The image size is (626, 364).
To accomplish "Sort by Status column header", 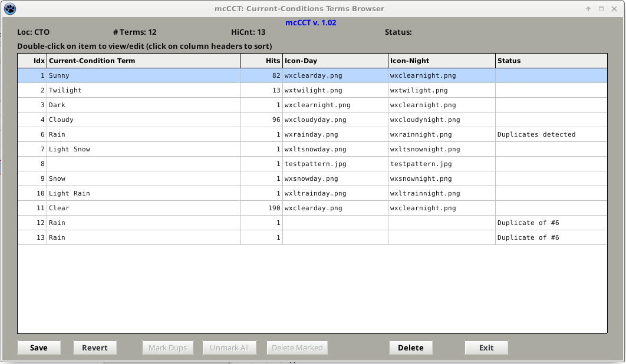I will [x=551, y=61].
